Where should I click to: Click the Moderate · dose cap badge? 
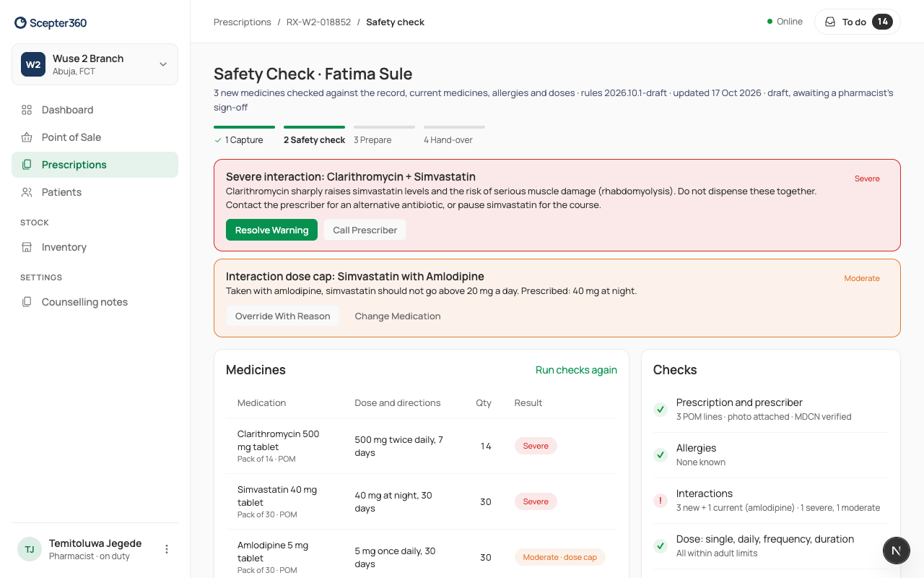click(x=559, y=557)
